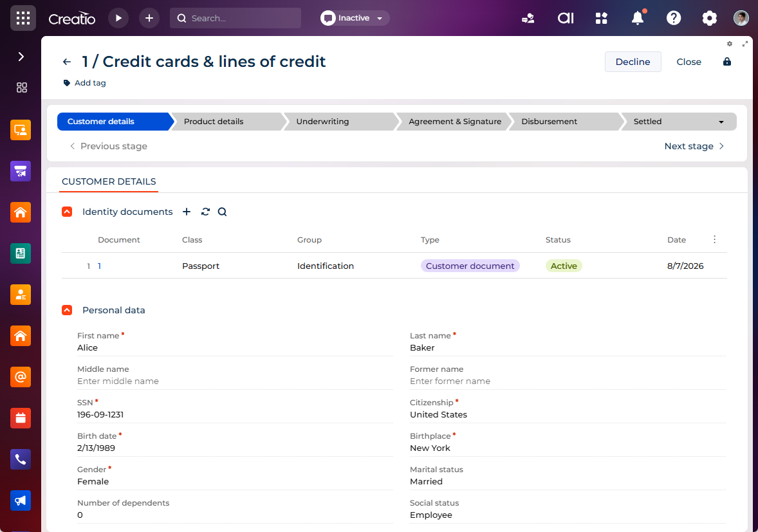Collapse the Identity documents section
Viewport: 758px width, 532px height.
click(x=67, y=212)
